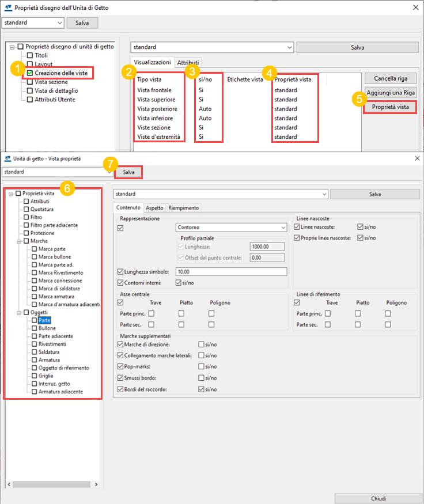Click app icon in Proprietà disegno titlebar

(x=9, y=7)
